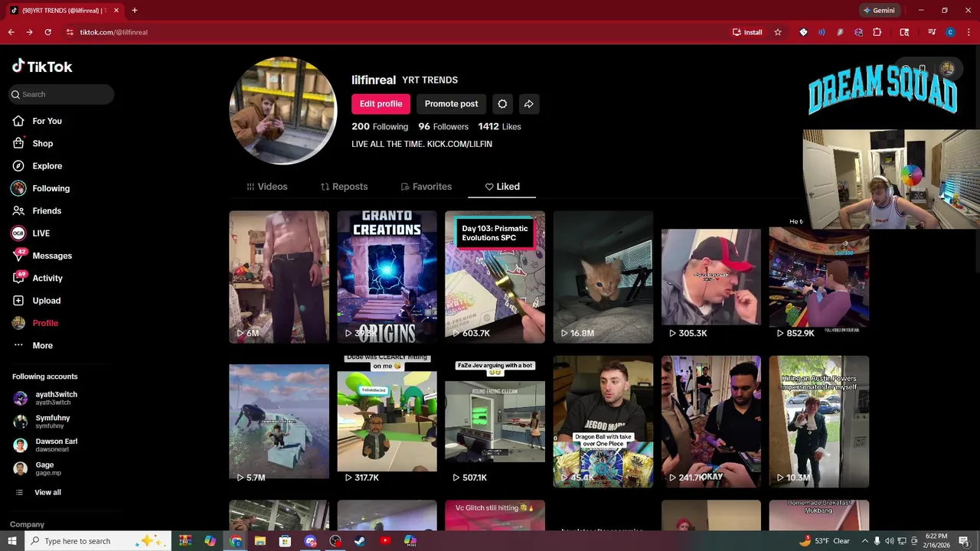This screenshot has height=551, width=980.
Task: Open the kitten video with 16.8M views
Action: 603,277
